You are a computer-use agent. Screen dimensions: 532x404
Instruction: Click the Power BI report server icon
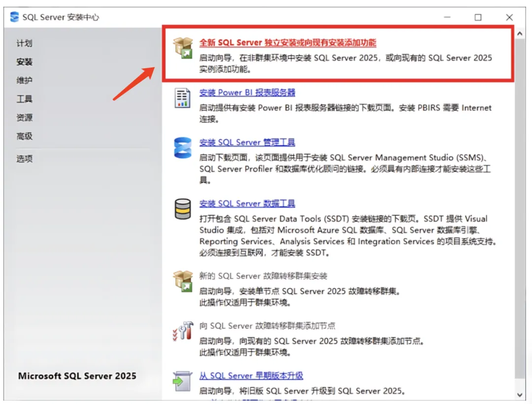tap(183, 98)
